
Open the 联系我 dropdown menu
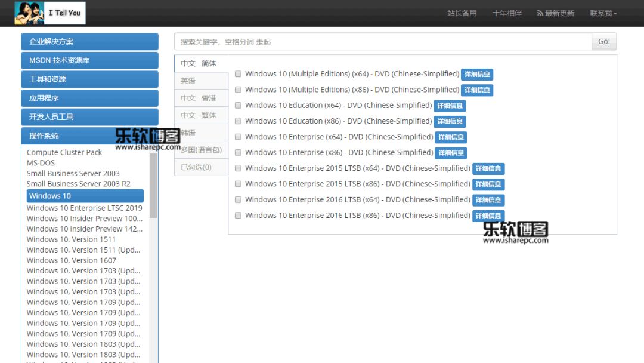point(603,13)
